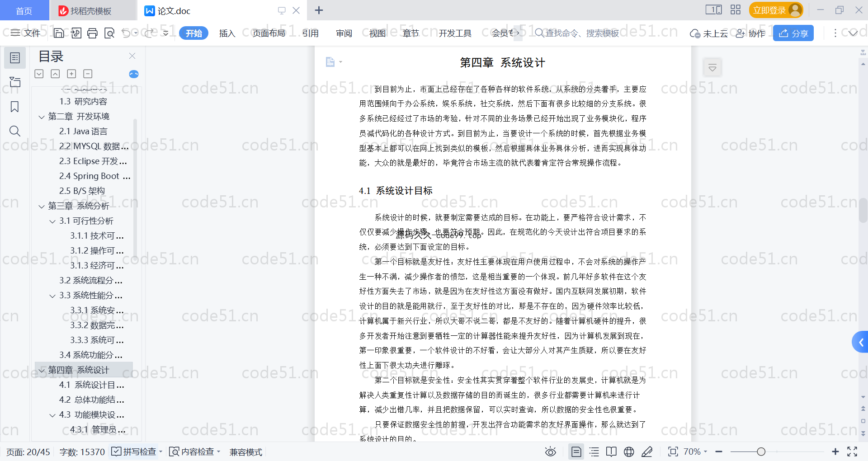This screenshot has height=461, width=868.
Task: Switch to outline view in status bar
Action: [x=594, y=452]
